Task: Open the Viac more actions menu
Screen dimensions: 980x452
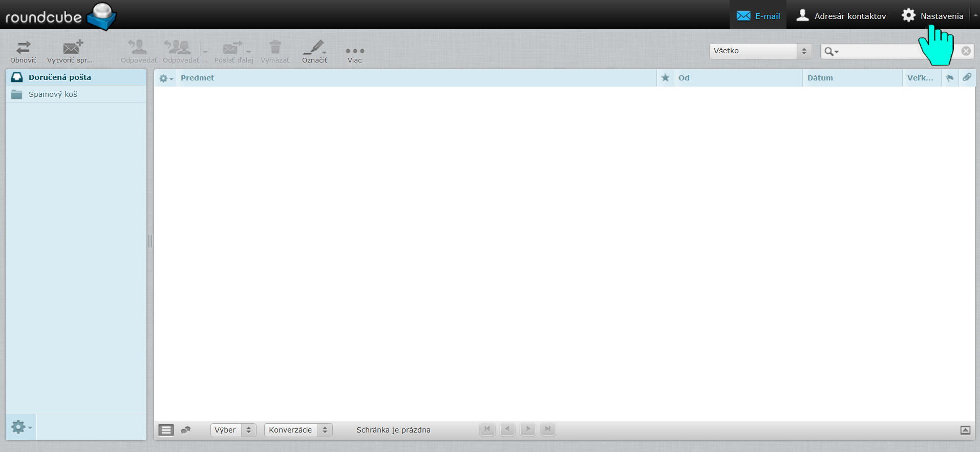Action: coord(354,51)
